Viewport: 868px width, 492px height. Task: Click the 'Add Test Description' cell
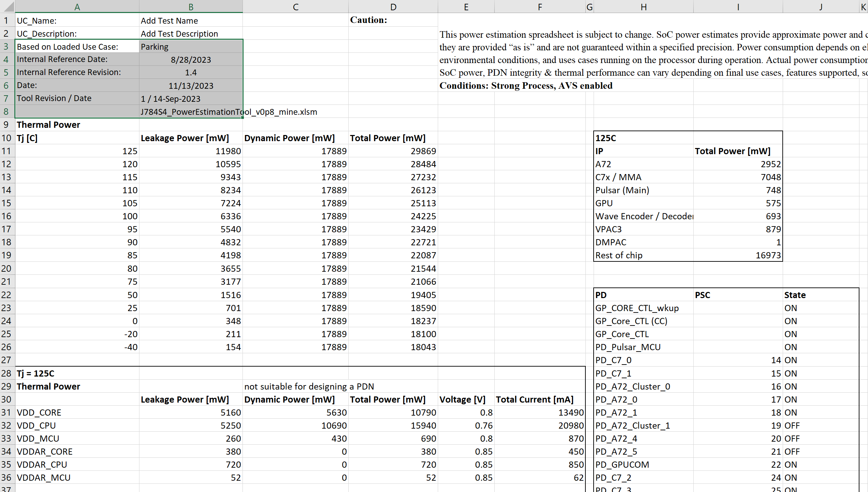point(191,34)
